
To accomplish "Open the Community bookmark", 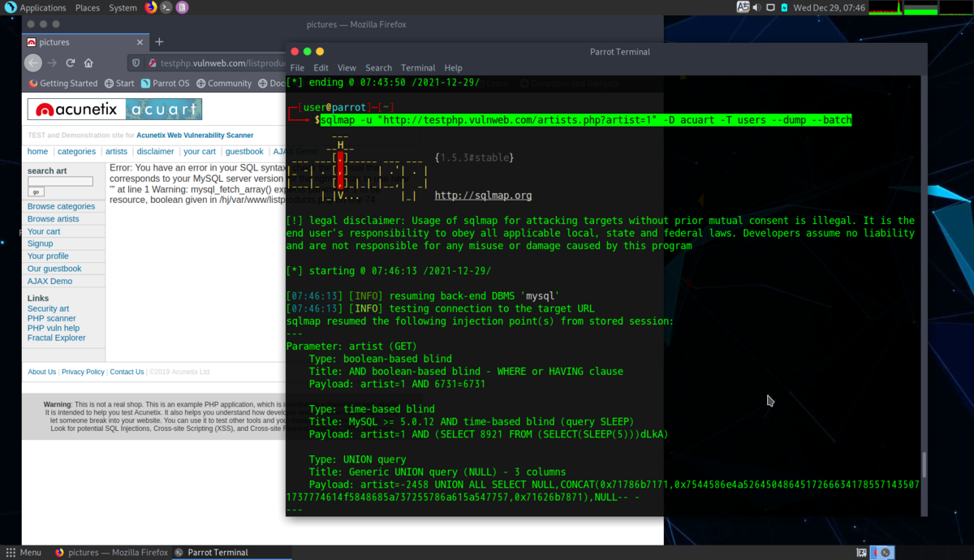I will point(223,83).
